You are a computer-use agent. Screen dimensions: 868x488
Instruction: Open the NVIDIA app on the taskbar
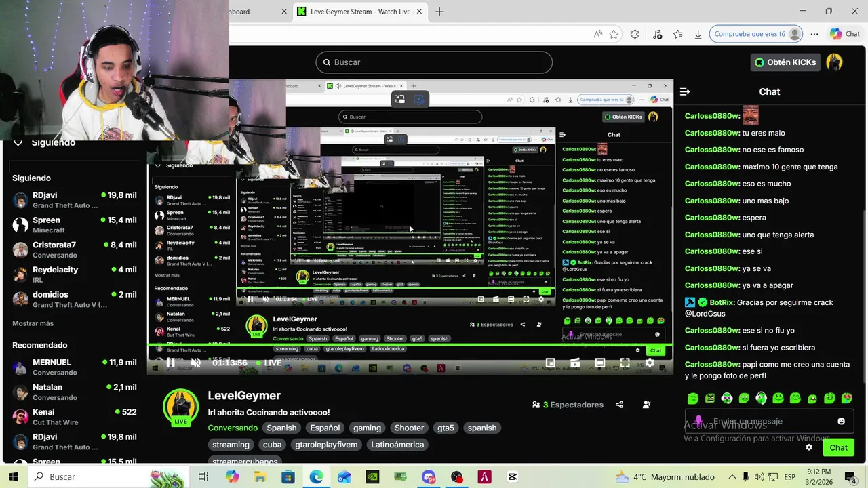(x=372, y=476)
